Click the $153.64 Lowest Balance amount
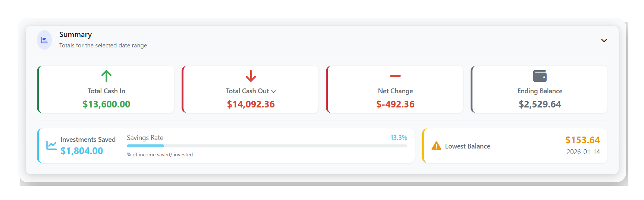 pyautogui.click(x=582, y=140)
